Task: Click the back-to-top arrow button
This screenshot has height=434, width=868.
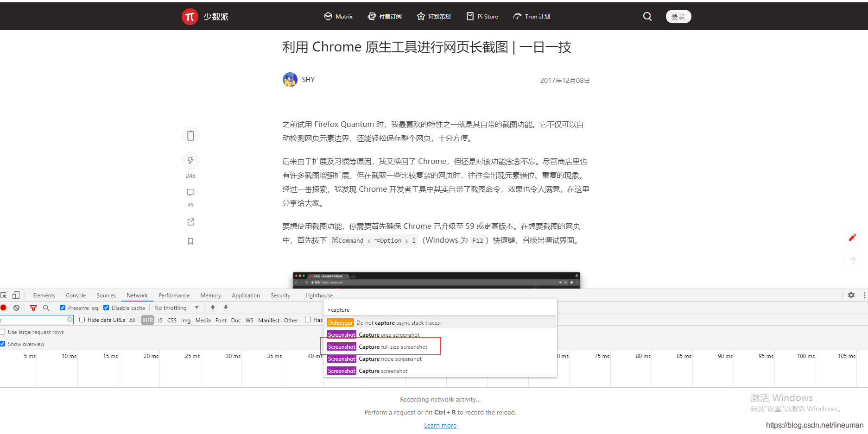Action: pos(853,260)
